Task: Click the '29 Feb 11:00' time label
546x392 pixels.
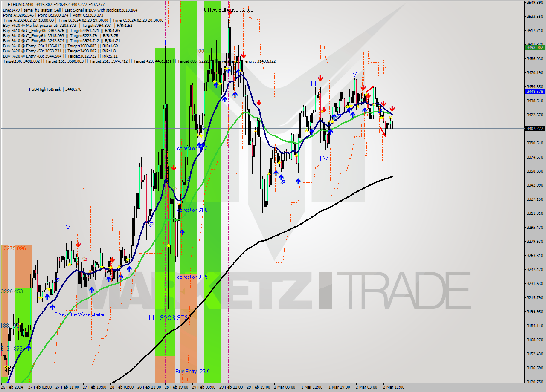Action: tap(231, 387)
